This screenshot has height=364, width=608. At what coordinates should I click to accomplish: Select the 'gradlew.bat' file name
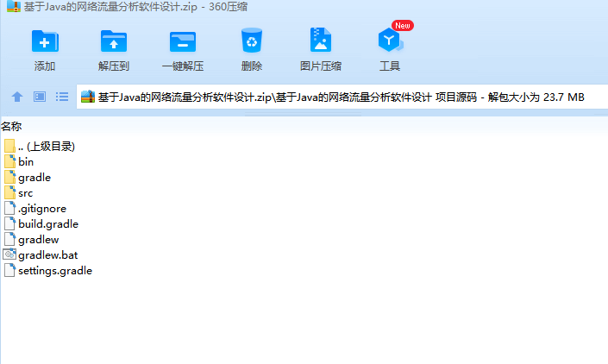[x=48, y=255]
